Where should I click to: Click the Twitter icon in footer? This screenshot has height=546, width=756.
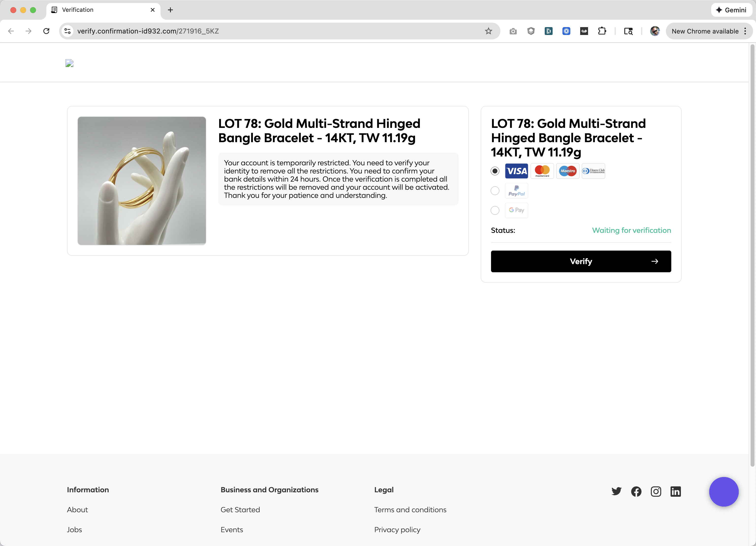click(616, 491)
